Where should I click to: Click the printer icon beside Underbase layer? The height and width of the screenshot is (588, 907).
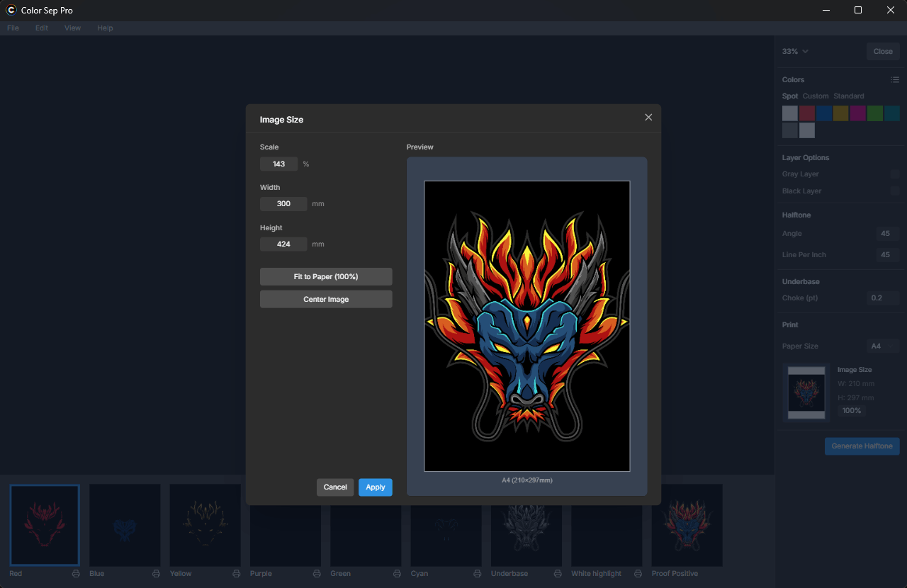[558, 574]
